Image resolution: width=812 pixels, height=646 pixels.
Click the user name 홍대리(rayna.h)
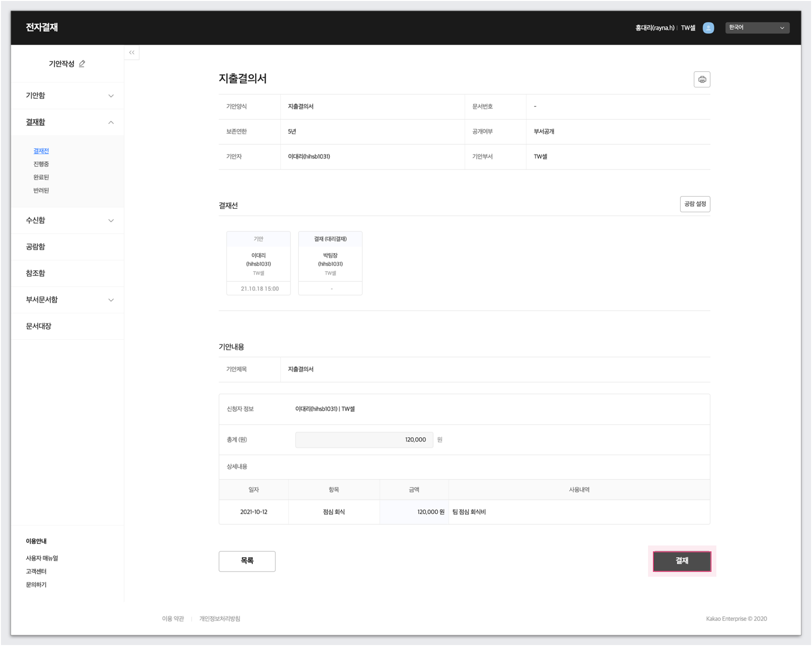[654, 28]
